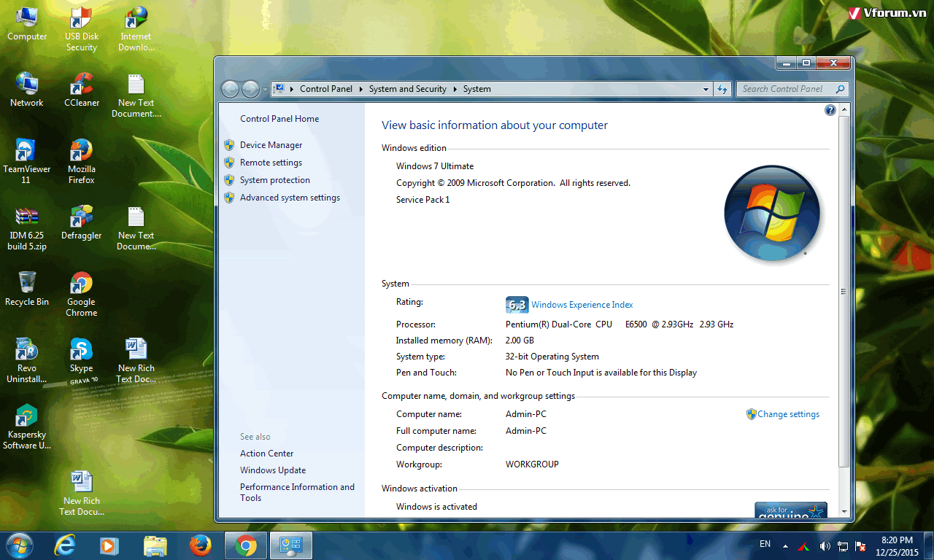Select the CCleaner desktop shortcut
The image size is (934, 560).
click(x=82, y=90)
